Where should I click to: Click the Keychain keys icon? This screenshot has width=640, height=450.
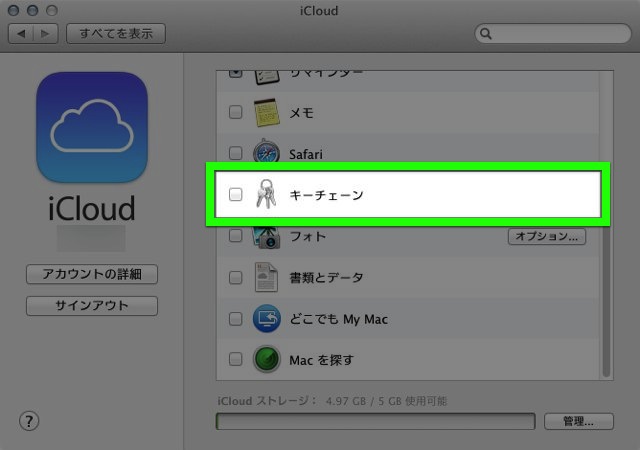[266, 195]
